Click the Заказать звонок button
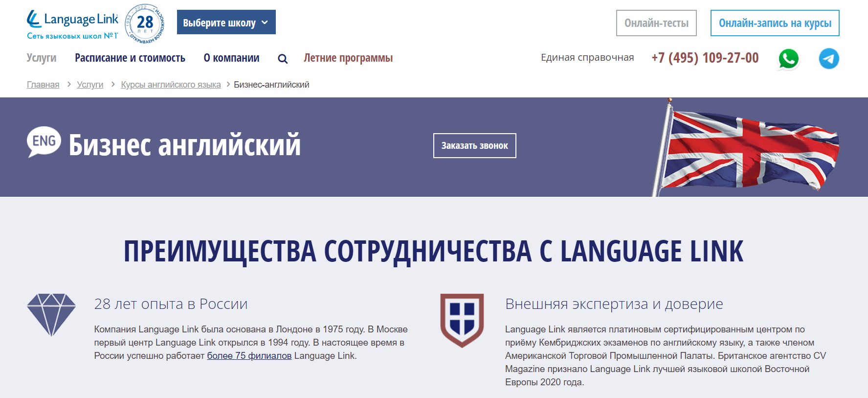Image resolution: width=868 pixels, height=398 pixels. pos(475,145)
